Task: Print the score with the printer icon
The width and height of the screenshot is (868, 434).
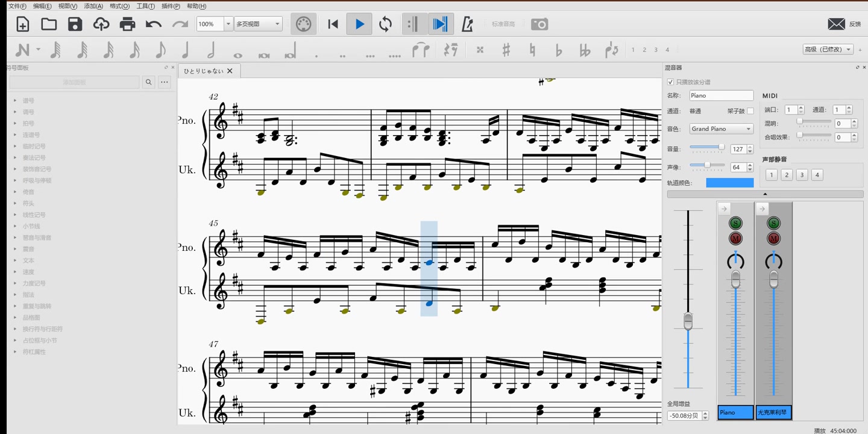Action: tap(127, 24)
